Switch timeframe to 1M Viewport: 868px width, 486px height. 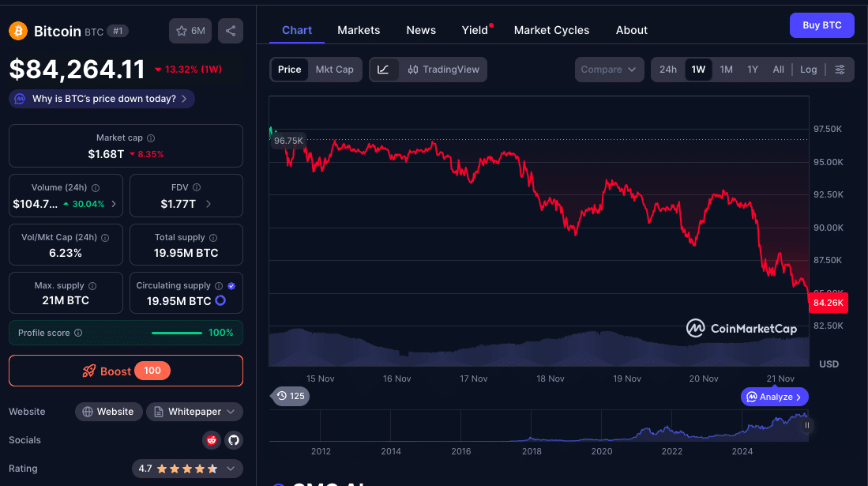pyautogui.click(x=726, y=70)
